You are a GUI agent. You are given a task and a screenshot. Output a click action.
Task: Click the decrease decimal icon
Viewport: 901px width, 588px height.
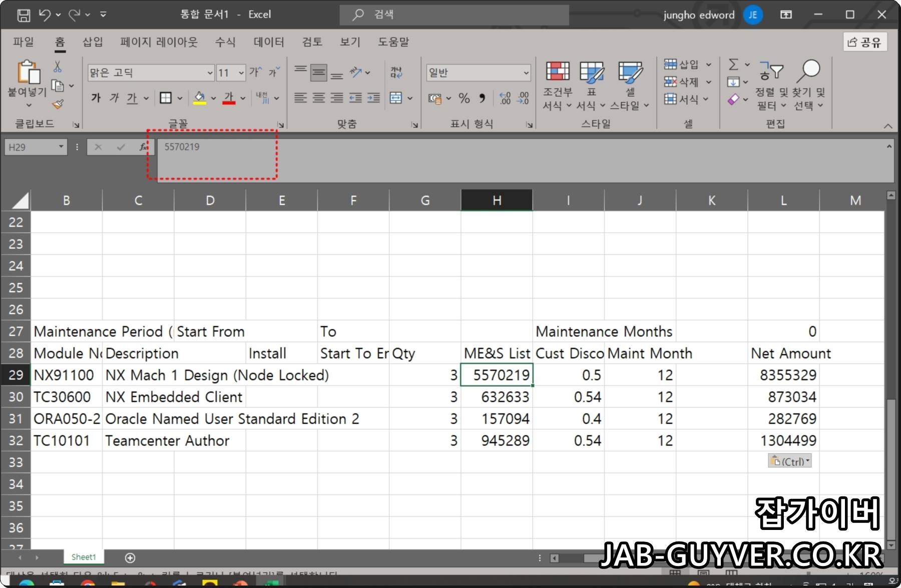(x=523, y=98)
